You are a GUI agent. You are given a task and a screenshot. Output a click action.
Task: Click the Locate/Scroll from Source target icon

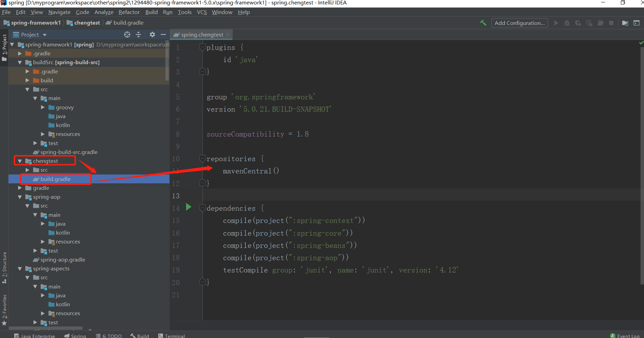127,34
